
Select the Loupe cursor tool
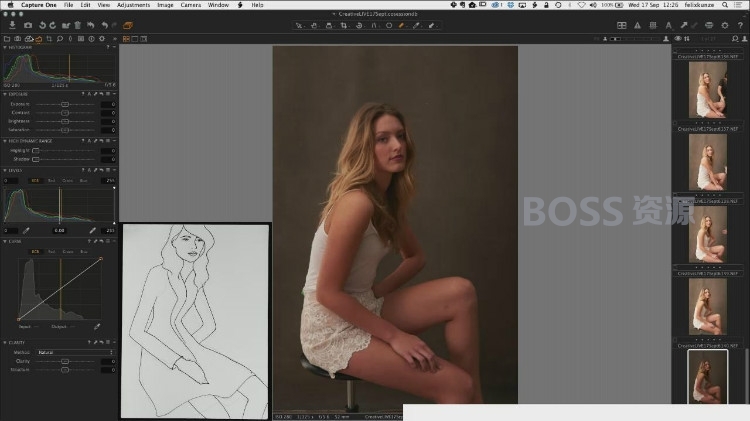pos(329,25)
